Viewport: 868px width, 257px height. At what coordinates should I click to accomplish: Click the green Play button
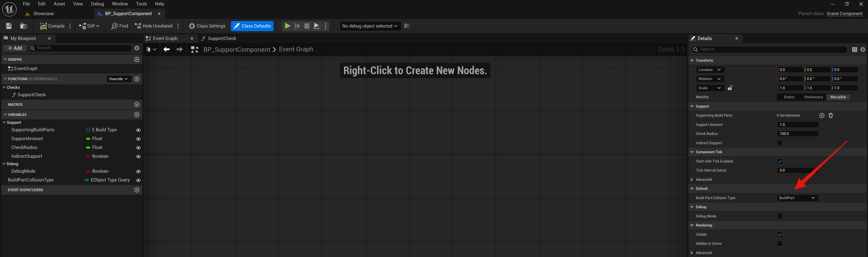point(287,26)
